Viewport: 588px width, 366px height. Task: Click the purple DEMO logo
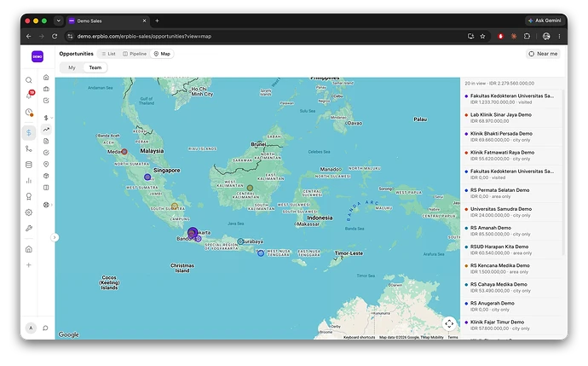tap(37, 56)
